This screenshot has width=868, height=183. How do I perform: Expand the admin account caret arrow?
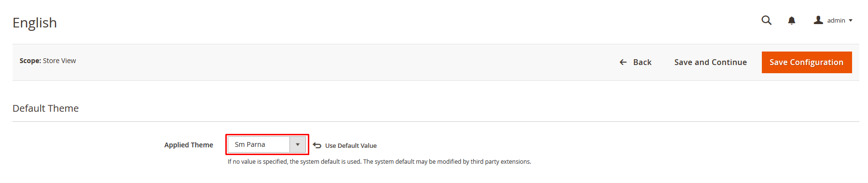tap(851, 20)
